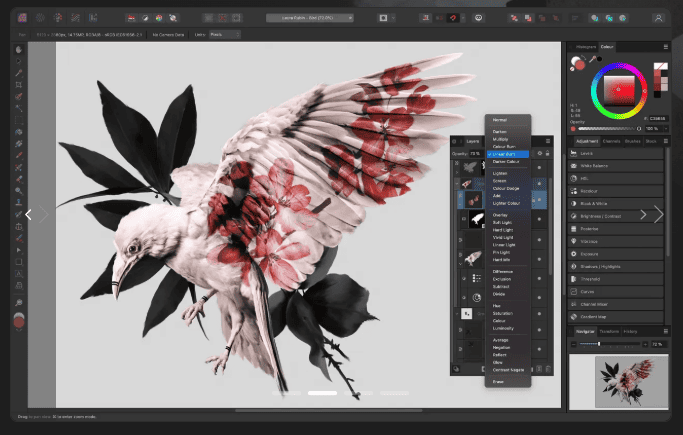Select the Move tool
This screenshot has height=435, width=683.
[x=19, y=61]
